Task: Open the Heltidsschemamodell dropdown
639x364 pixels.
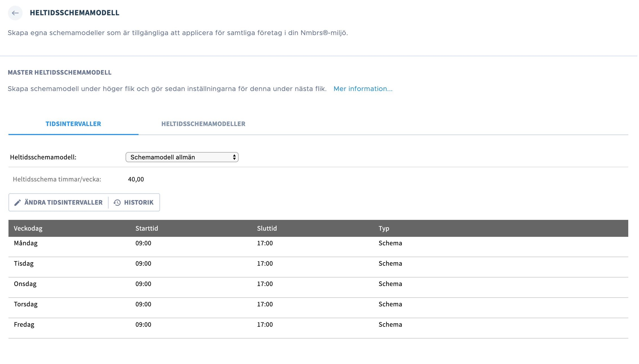Action: 182,157
